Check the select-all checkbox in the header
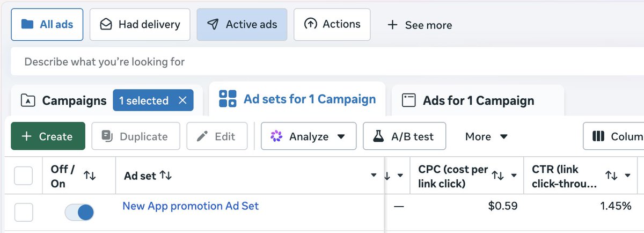Screen dimensions: 644x233 (x=23, y=176)
